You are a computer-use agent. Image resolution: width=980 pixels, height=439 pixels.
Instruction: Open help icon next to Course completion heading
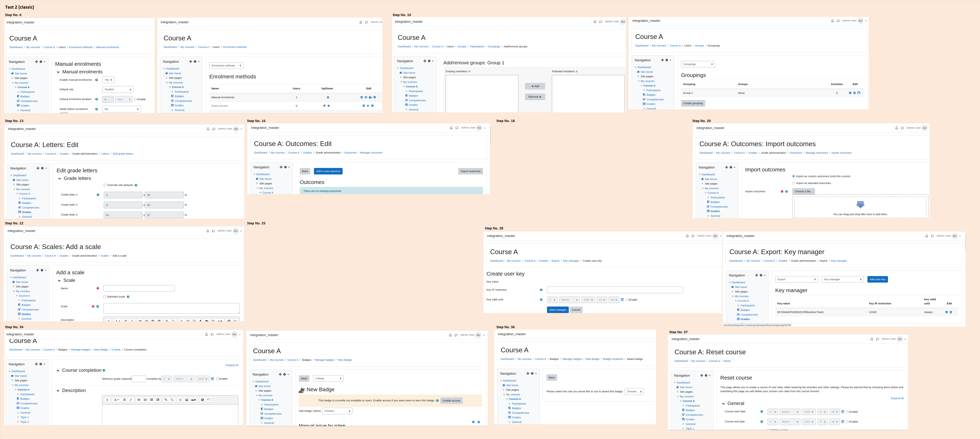coord(104,370)
